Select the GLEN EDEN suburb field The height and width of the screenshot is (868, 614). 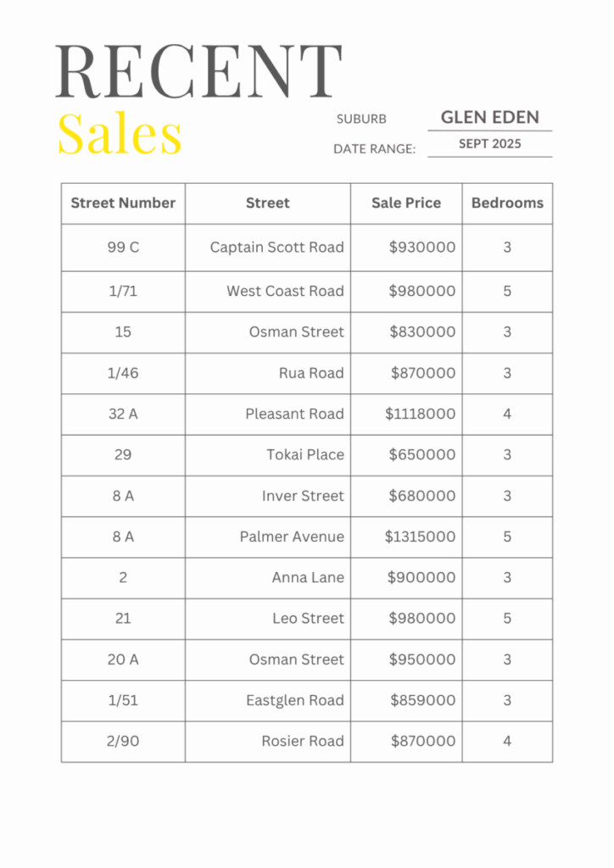[489, 117]
